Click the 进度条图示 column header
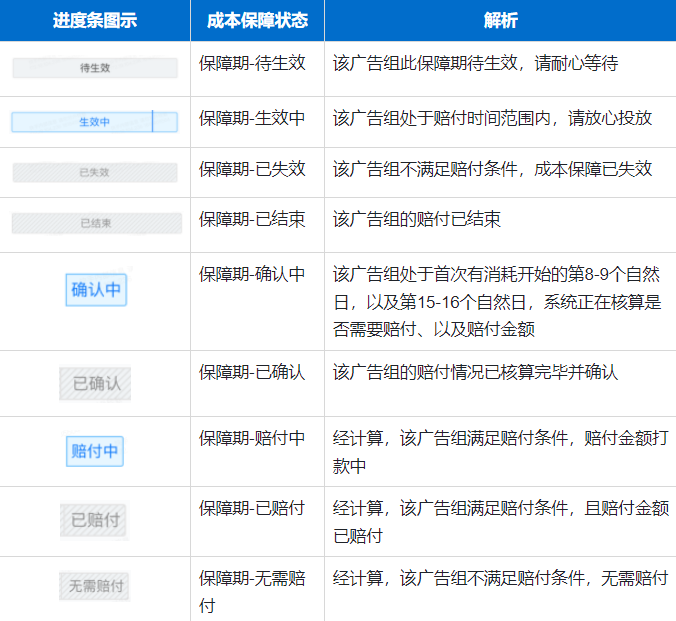676x621 pixels. (x=95, y=20)
